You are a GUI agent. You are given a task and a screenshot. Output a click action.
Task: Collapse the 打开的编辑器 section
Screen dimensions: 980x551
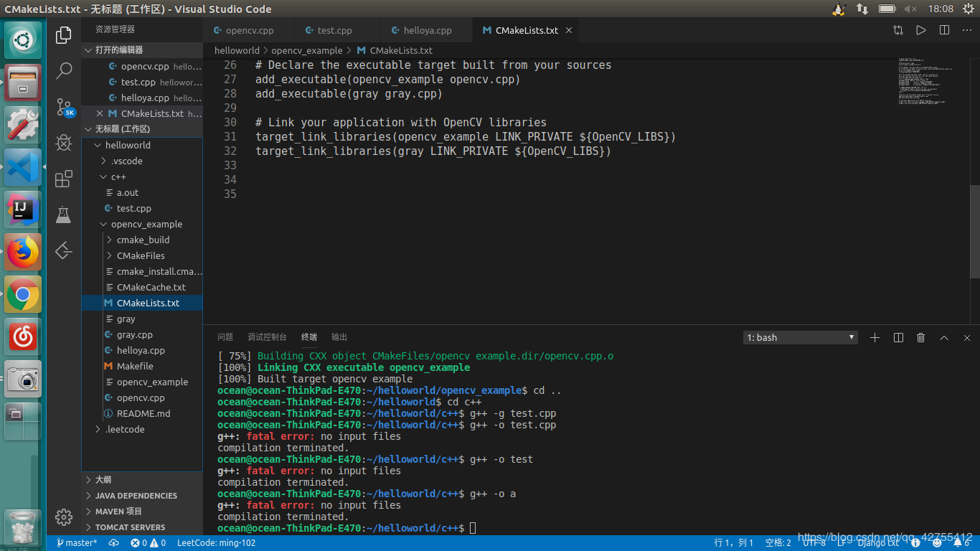(x=142, y=50)
